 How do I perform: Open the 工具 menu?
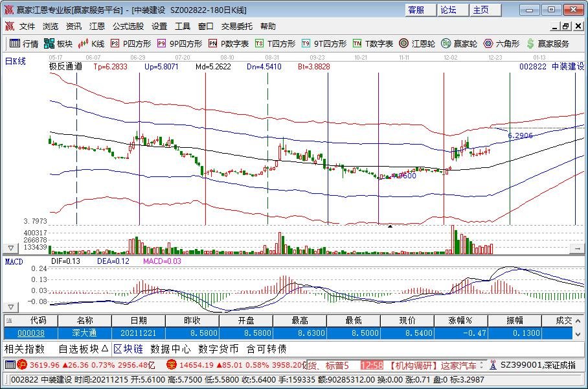point(182,27)
